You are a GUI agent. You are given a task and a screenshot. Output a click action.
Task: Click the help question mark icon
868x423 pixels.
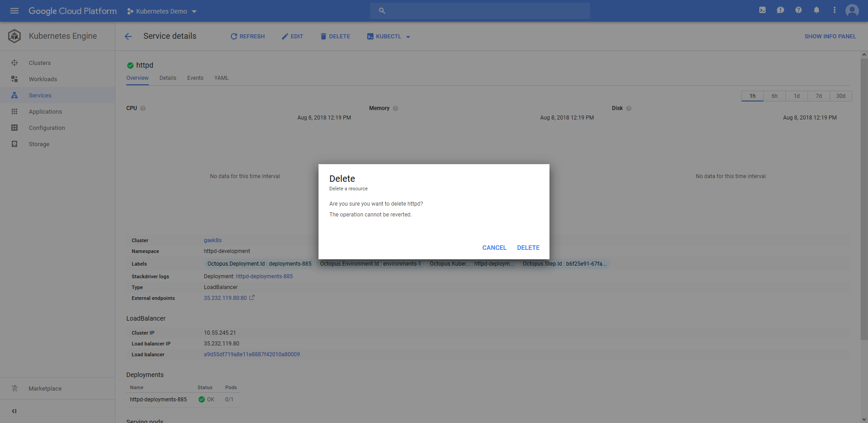(x=798, y=10)
